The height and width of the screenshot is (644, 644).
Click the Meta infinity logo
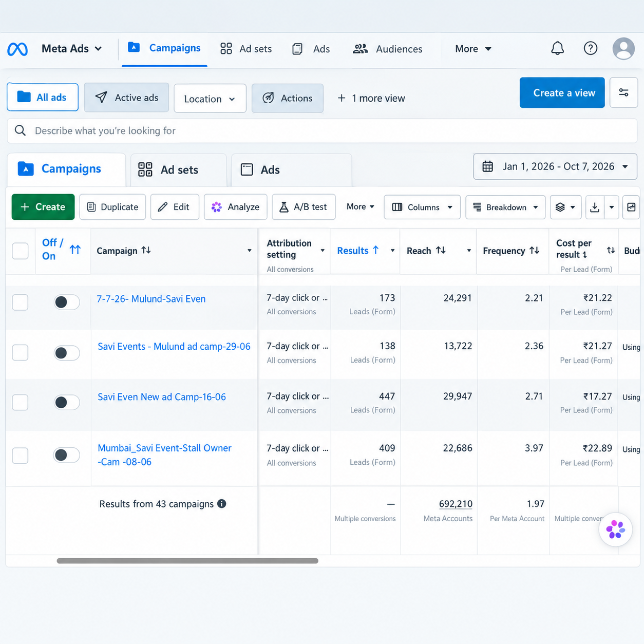(17, 49)
